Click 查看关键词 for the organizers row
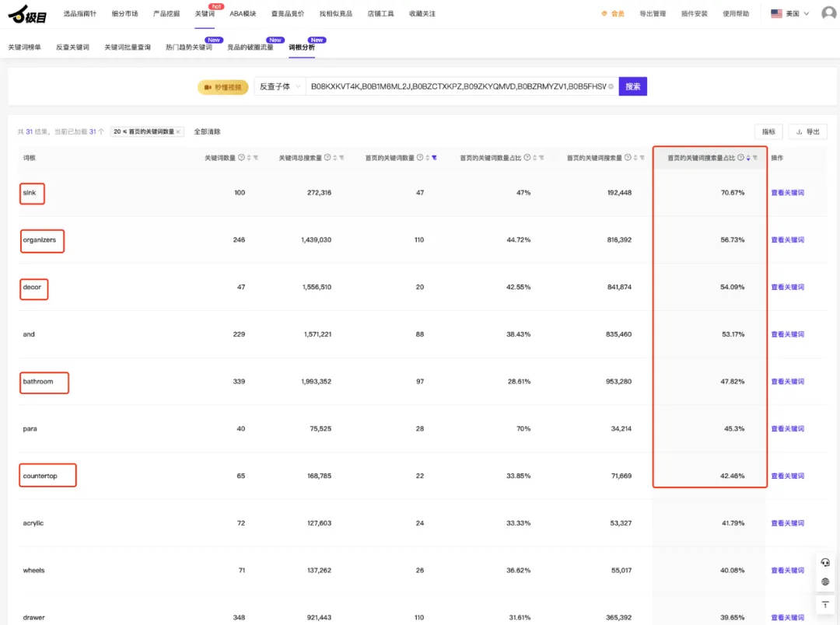Viewport: 840px width, 625px height. (x=787, y=240)
